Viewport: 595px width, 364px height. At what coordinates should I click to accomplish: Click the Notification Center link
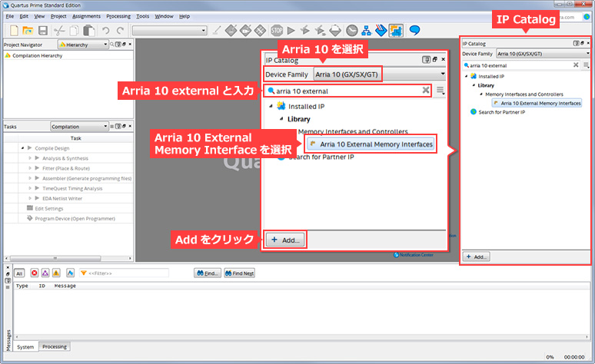tap(414, 255)
